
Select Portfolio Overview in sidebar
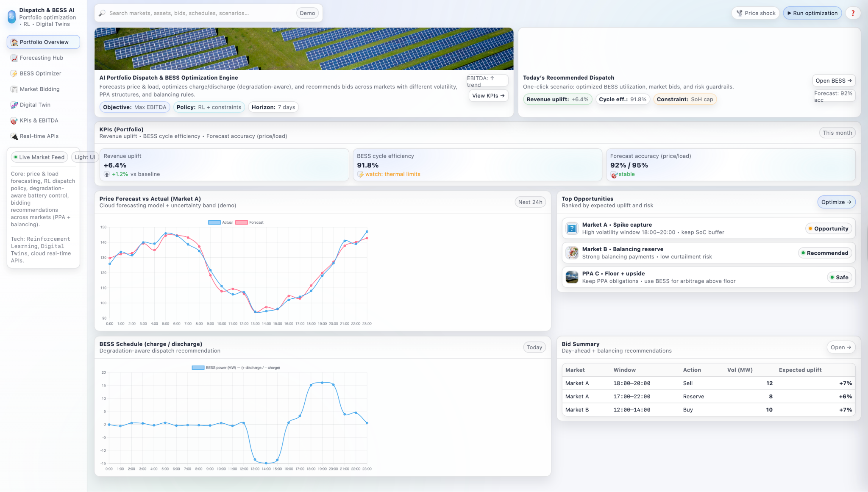coord(43,42)
